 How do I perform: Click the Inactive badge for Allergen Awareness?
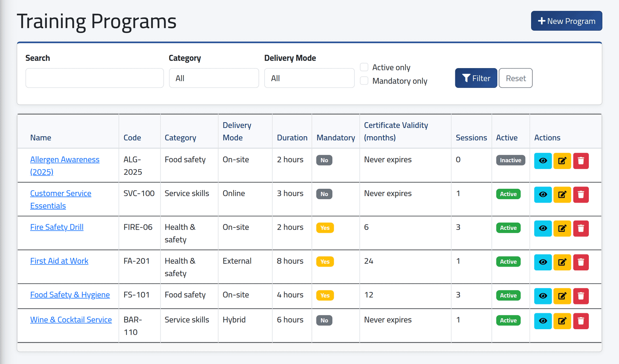tap(511, 160)
